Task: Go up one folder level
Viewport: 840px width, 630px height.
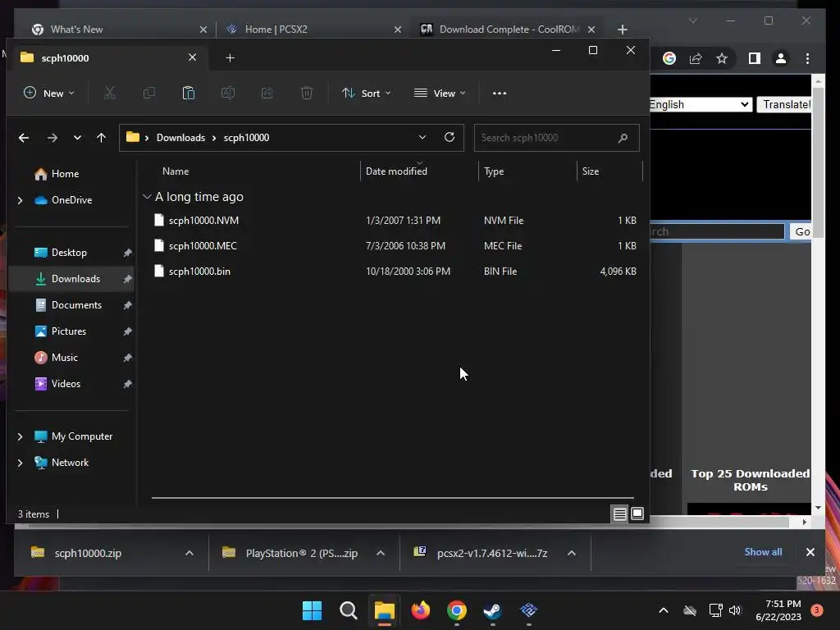Action: click(x=101, y=138)
